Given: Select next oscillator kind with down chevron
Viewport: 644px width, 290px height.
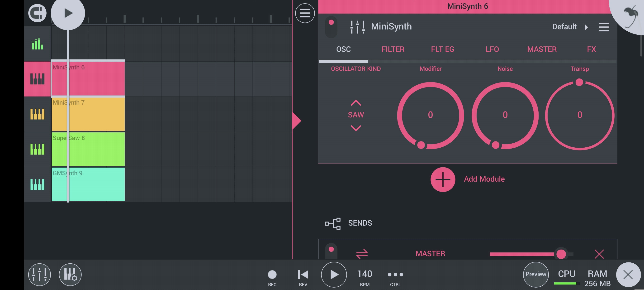Looking at the screenshot, I should tap(356, 128).
